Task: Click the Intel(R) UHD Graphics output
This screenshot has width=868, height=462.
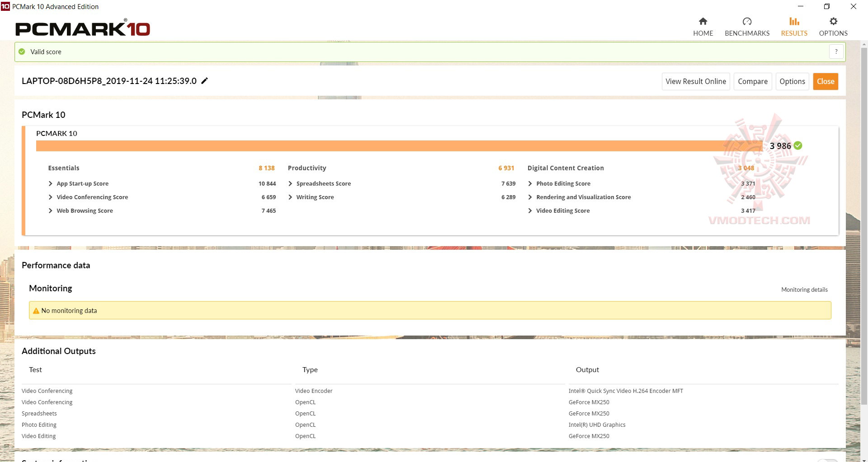Action: pos(597,425)
